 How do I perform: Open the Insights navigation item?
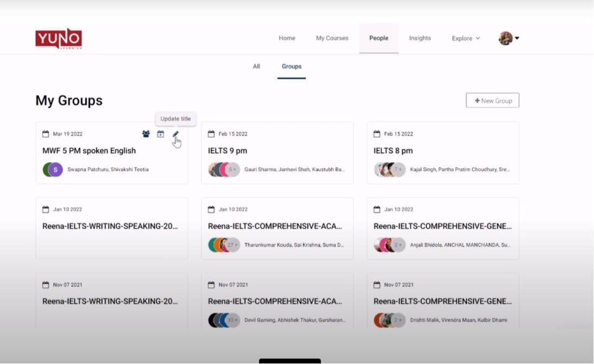tap(420, 39)
